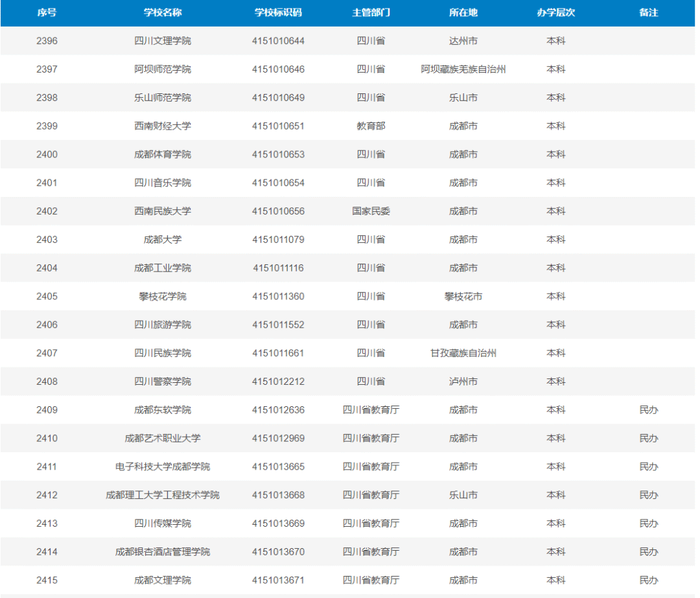Click location 泸州市
The width and height of the screenshot is (700, 598).
(463, 382)
